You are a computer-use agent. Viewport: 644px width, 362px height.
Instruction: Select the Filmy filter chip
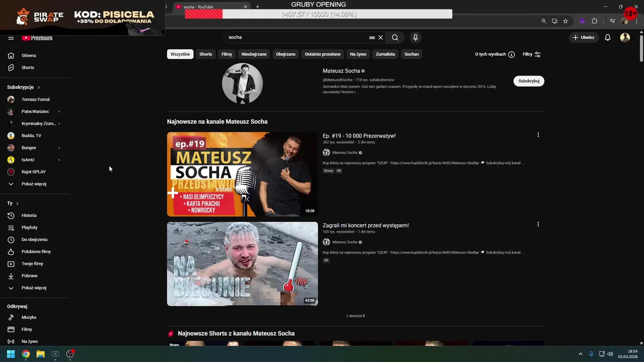coord(227,54)
